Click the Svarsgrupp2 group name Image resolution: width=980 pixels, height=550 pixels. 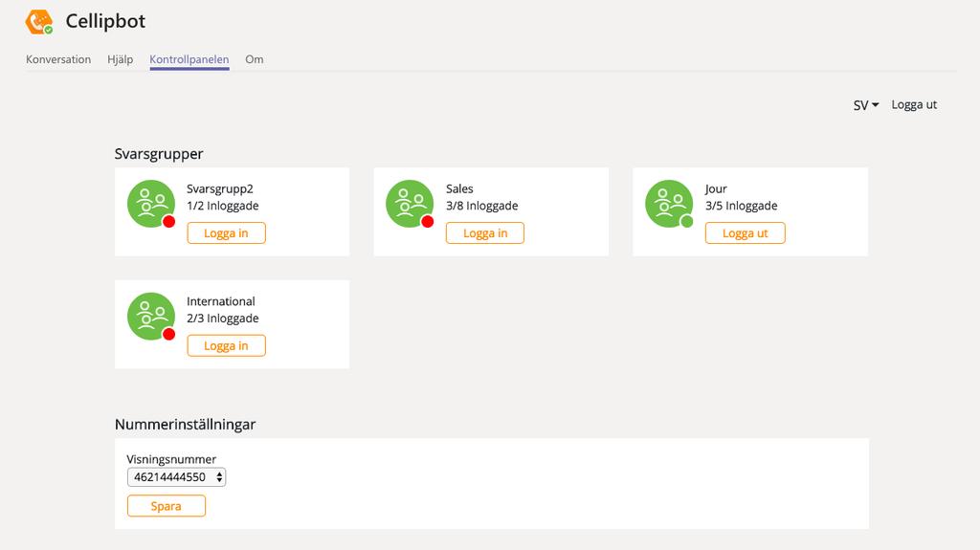pos(220,188)
